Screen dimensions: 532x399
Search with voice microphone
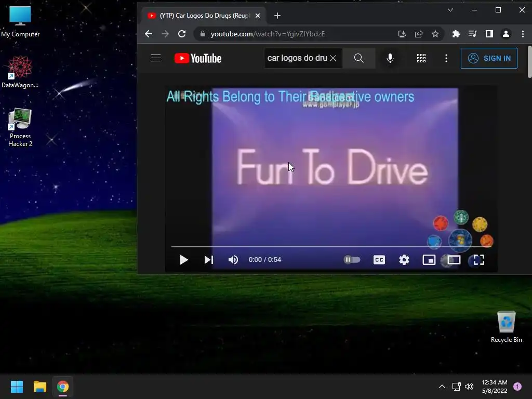[x=390, y=58]
